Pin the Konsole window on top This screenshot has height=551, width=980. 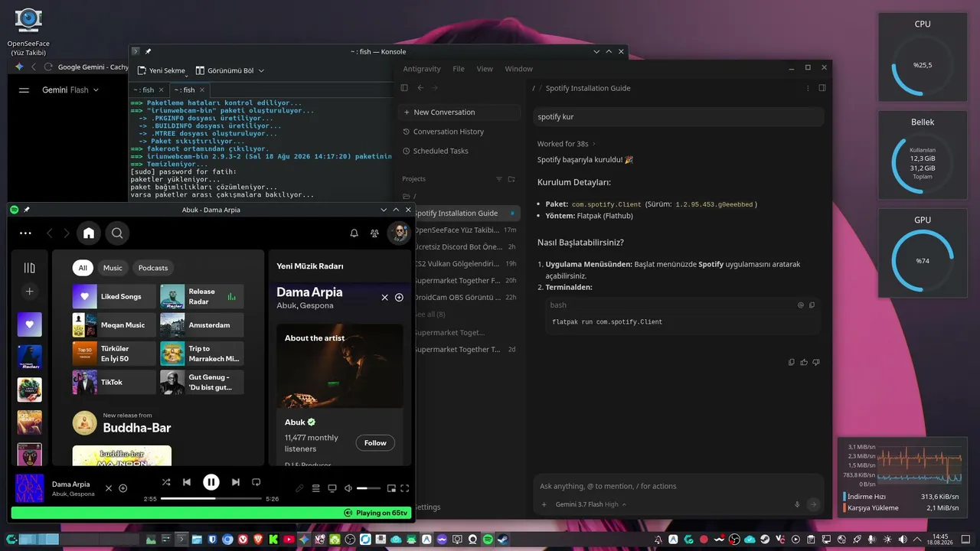tap(148, 51)
